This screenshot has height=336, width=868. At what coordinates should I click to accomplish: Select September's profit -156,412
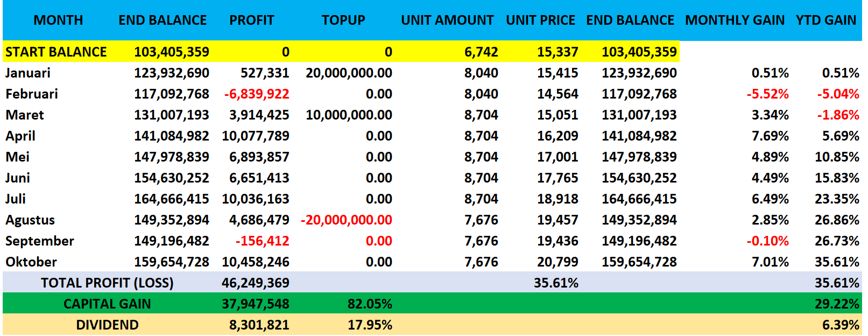click(263, 241)
